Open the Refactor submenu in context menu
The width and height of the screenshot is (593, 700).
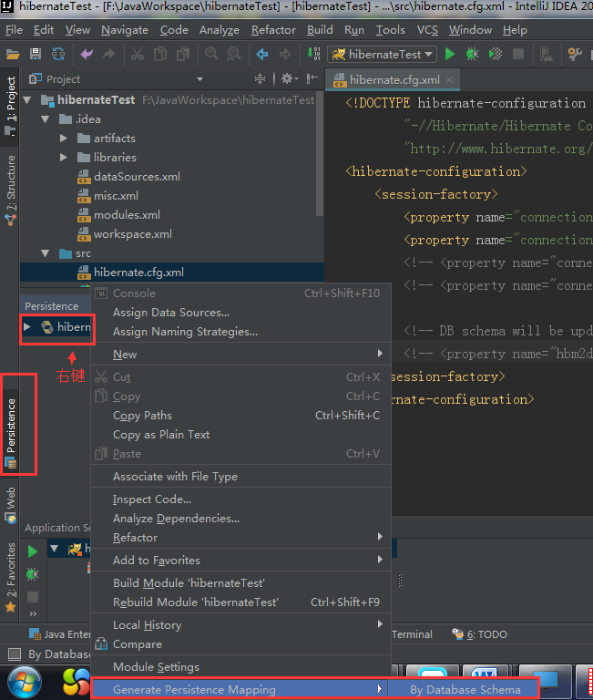(241, 538)
